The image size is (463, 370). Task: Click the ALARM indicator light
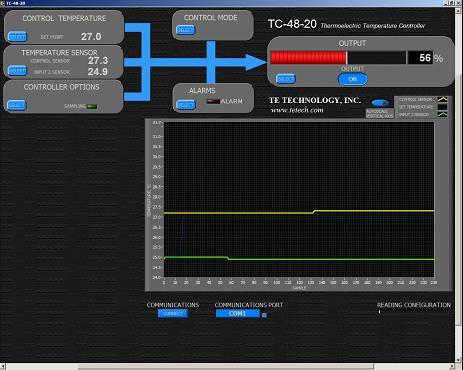click(213, 101)
